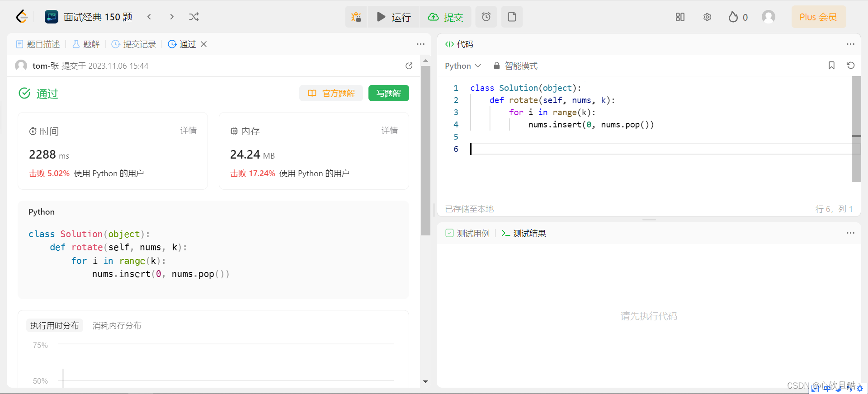Viewport: 868px width, 394px height.
Task: Open settings gear icon
Action: point(707,17)
